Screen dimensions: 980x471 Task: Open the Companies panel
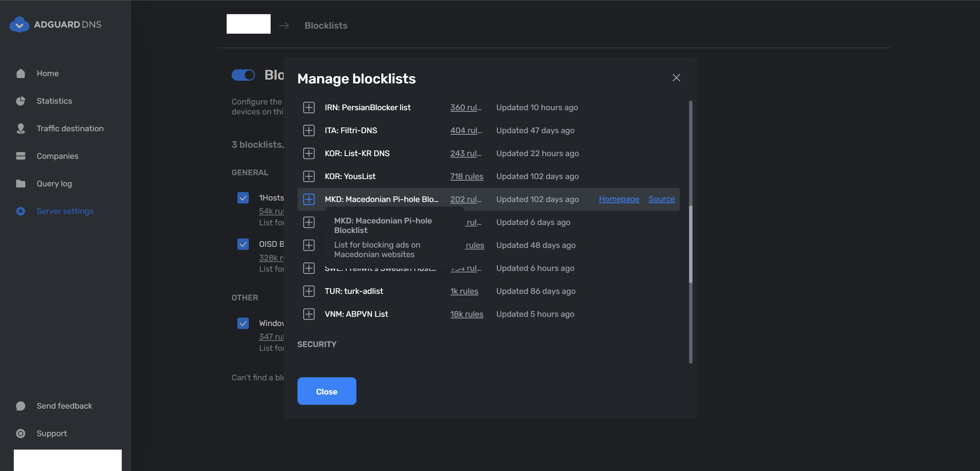[x=57, y=156]
